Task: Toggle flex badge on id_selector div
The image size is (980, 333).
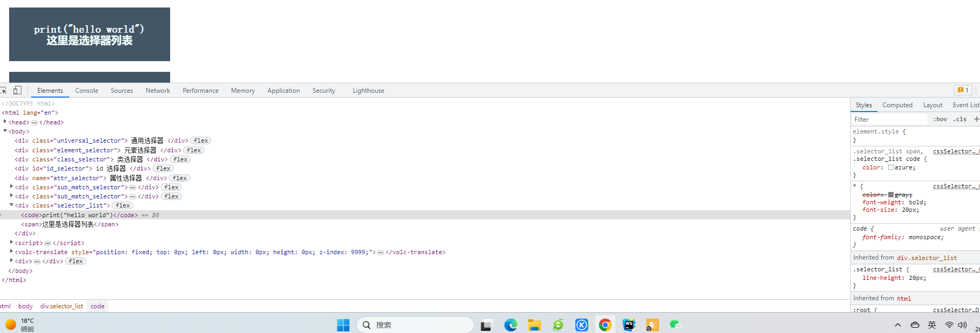Action: click(164, 168)
